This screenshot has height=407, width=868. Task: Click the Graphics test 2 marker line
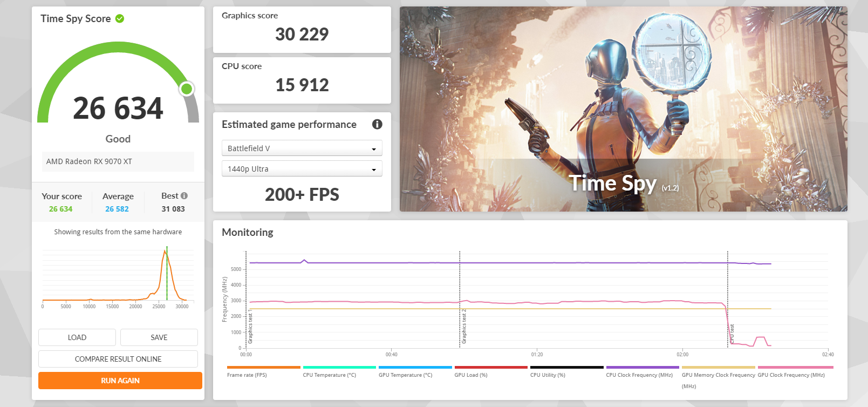[460, 300]
